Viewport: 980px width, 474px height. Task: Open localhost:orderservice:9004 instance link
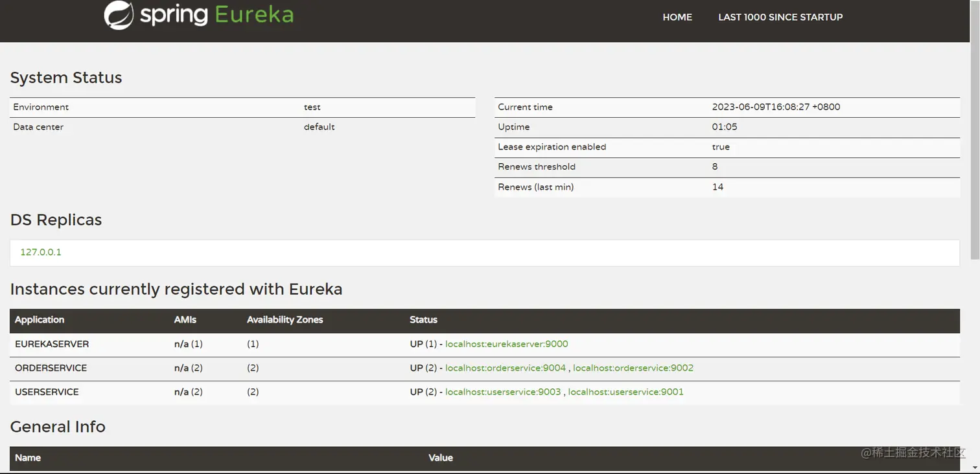click(x=506, y=368)
